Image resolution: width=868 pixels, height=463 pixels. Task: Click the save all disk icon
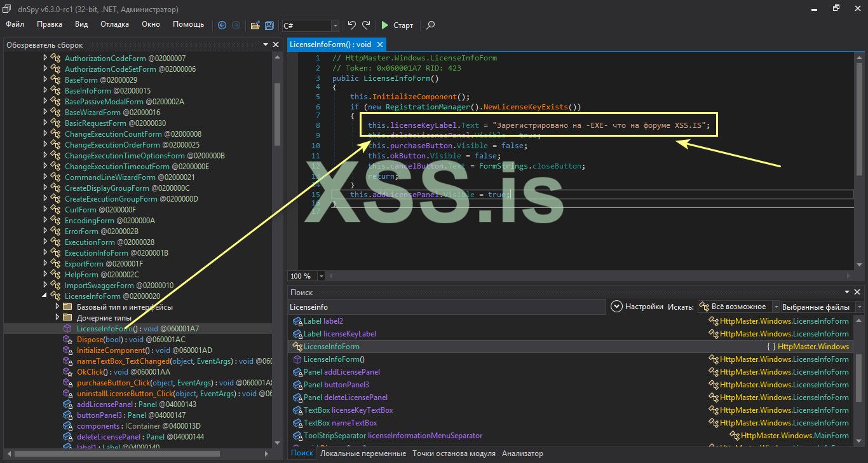[x=269, y=25]
